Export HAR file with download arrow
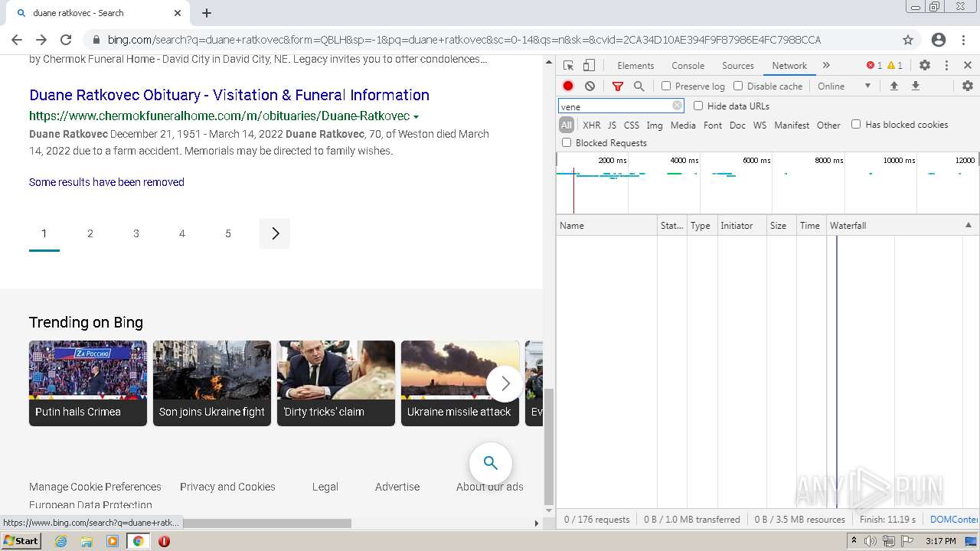Image resolution: width=980 pixels, height=551 pixels. [915, 86]
